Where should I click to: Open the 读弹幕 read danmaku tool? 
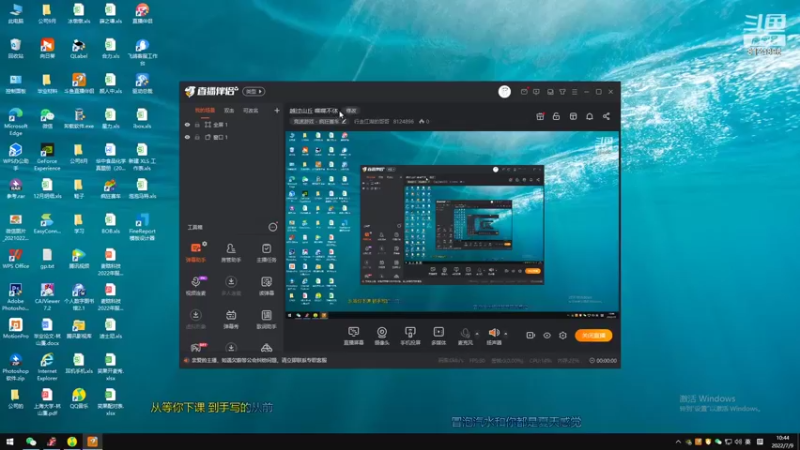point(266,286)
